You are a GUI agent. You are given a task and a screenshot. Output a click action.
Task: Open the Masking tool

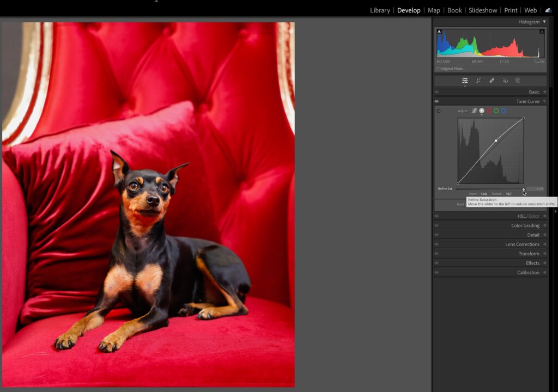pyautogui.click(x=518, y=81)
